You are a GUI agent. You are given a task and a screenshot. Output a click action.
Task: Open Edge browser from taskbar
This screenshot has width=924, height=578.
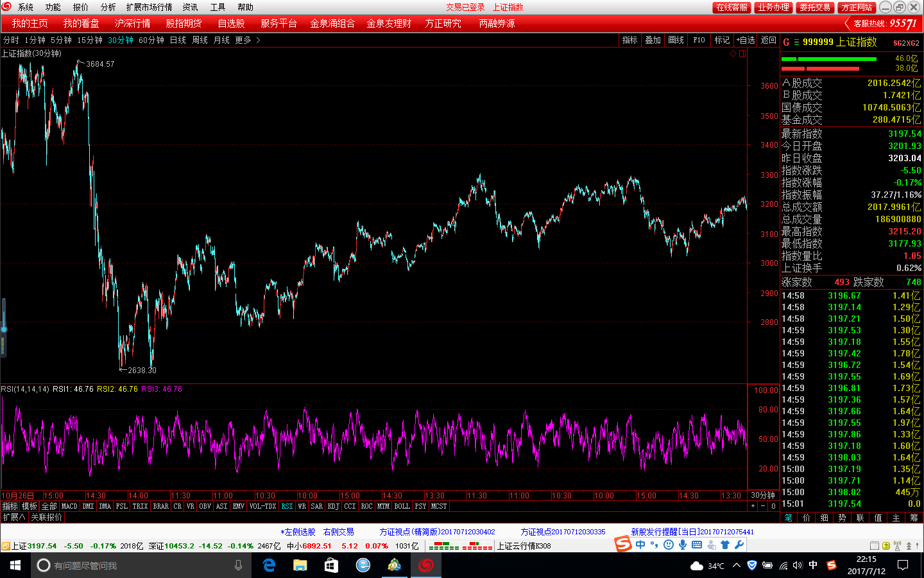tap(269, 565)
